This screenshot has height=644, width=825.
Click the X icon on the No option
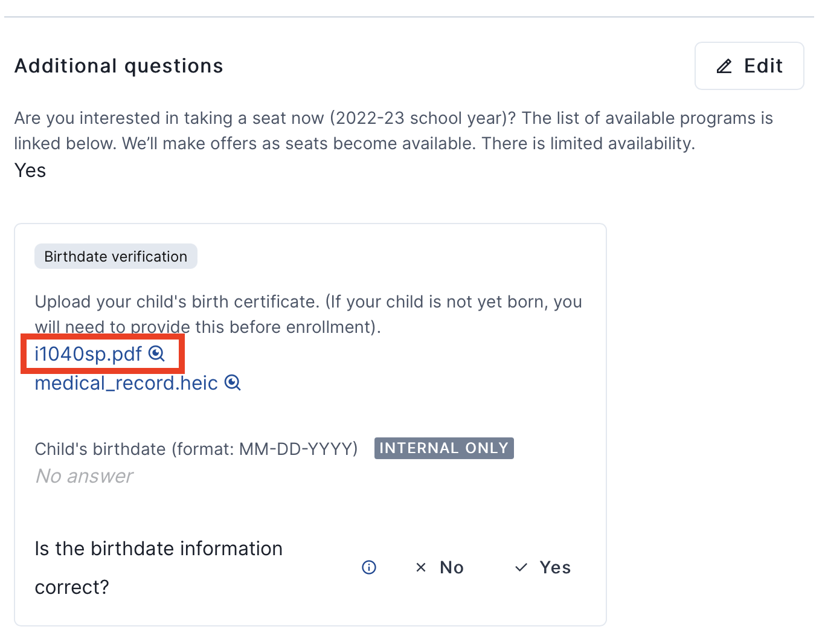point(421,567)
